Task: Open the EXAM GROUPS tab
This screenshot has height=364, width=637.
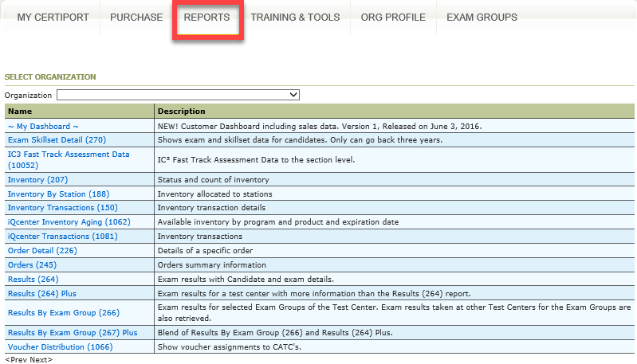Action: 482,18
